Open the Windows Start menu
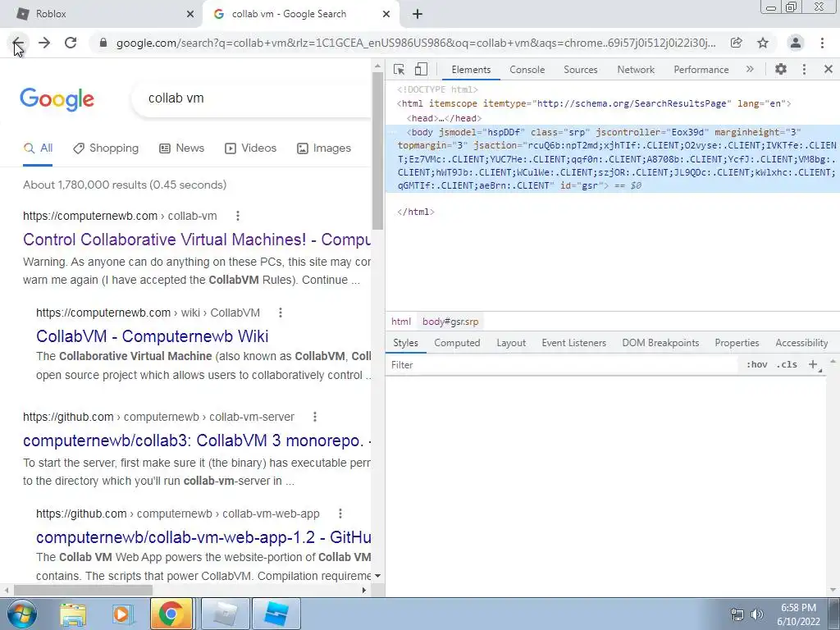The width and height of the screenshot is (840, 630). pyautogui.click(x=22, y=614)
